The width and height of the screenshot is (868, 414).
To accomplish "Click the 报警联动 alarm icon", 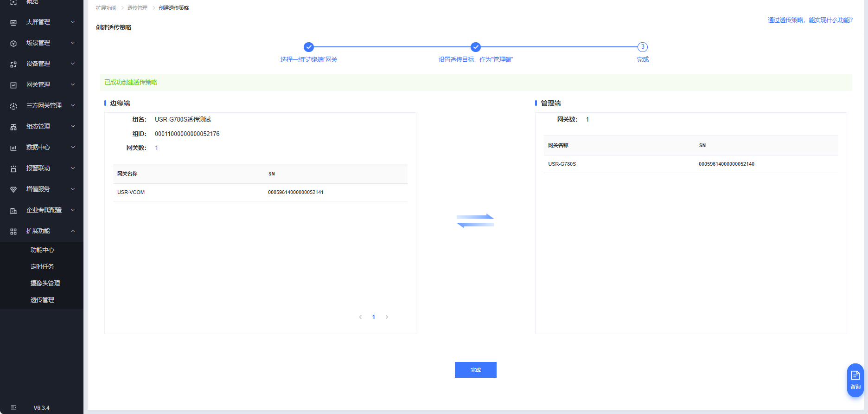I will click(x=13, y=168).
